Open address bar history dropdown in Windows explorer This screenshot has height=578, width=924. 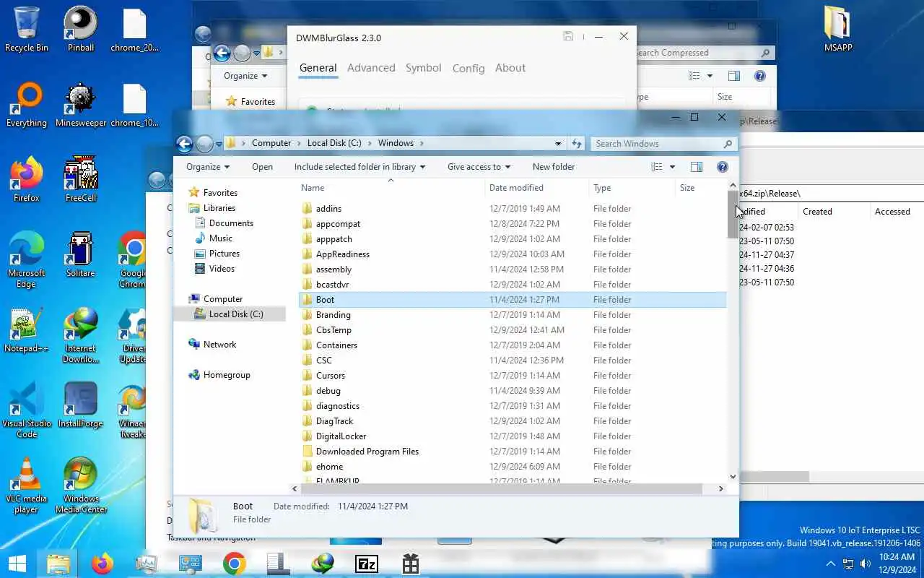click(558, 144)
